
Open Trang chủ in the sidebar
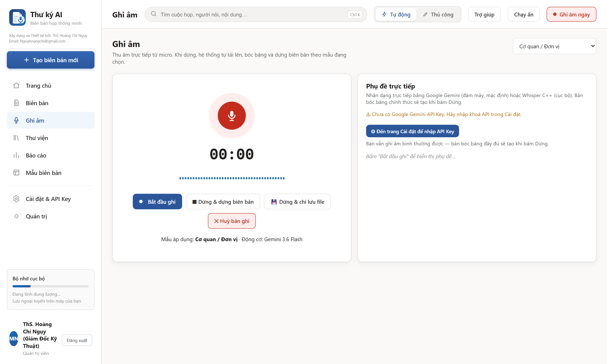[51, 86]
